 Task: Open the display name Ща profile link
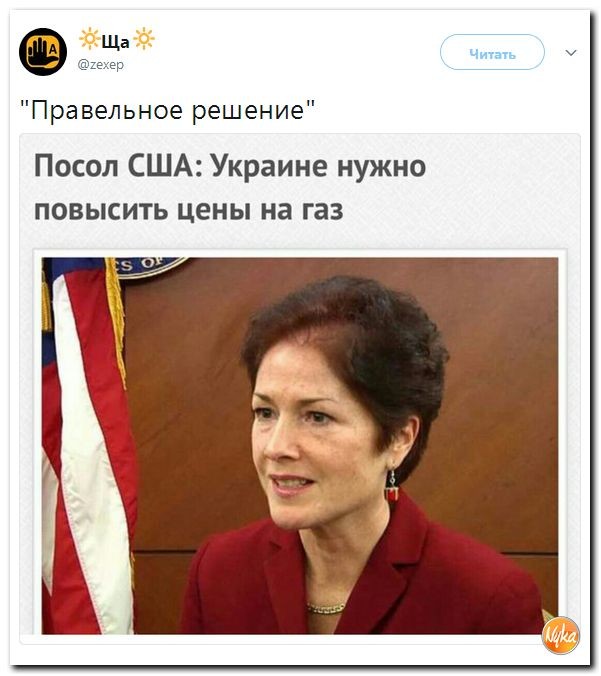point(115,41)
